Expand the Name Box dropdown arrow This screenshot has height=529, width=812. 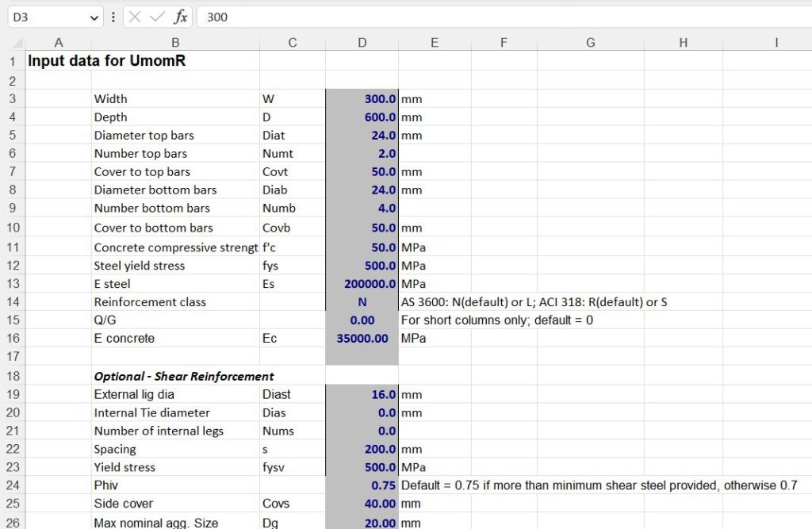pyautogui.click(x=95, y=17)
